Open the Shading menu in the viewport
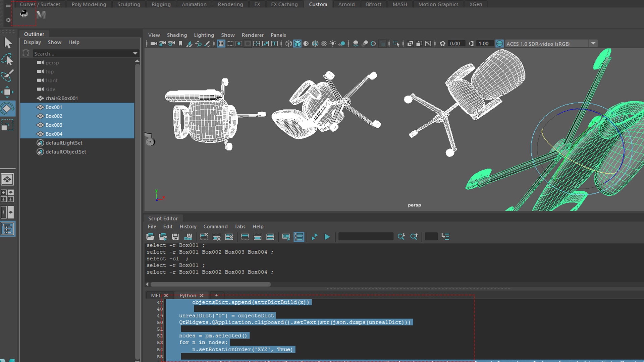 pos(177,35)
